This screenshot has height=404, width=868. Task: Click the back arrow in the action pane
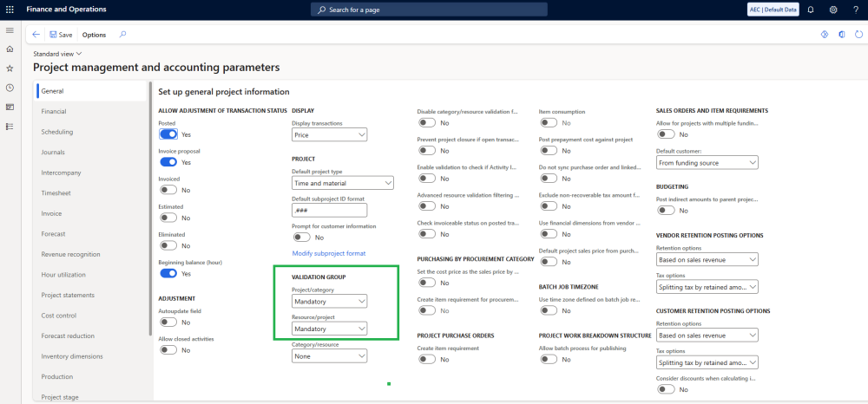(36, 35)
